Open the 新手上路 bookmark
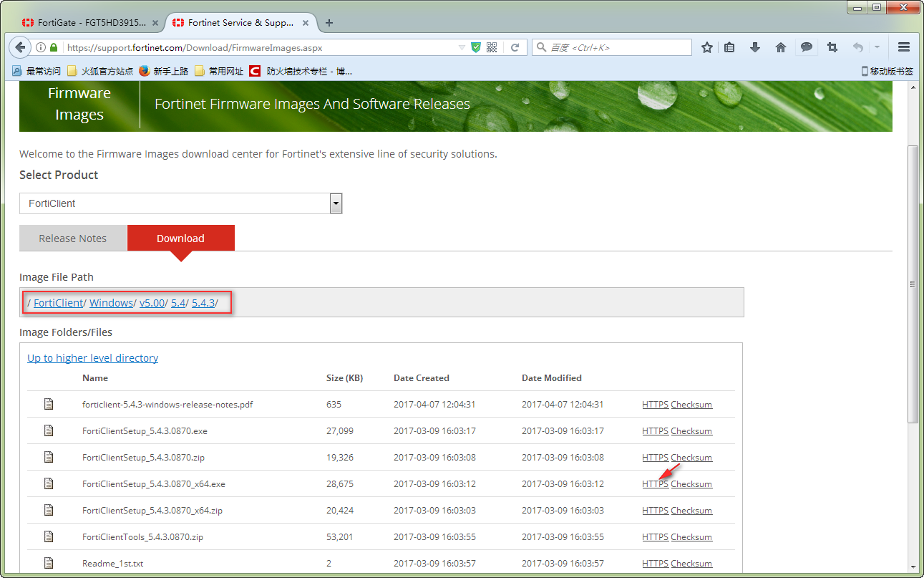Viewport: 924px width, 578px height. point(164,71)
